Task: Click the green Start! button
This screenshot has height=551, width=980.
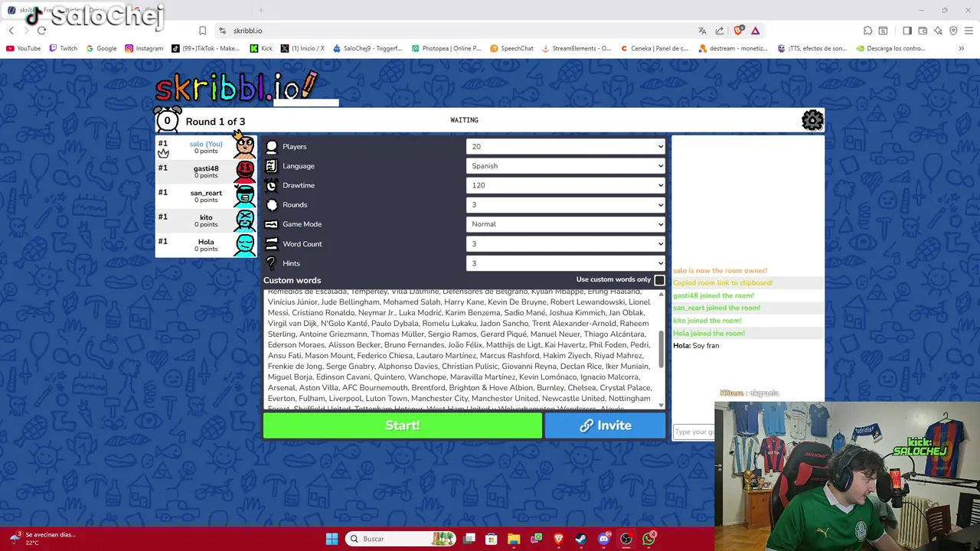Action: (x=403, y=425)
